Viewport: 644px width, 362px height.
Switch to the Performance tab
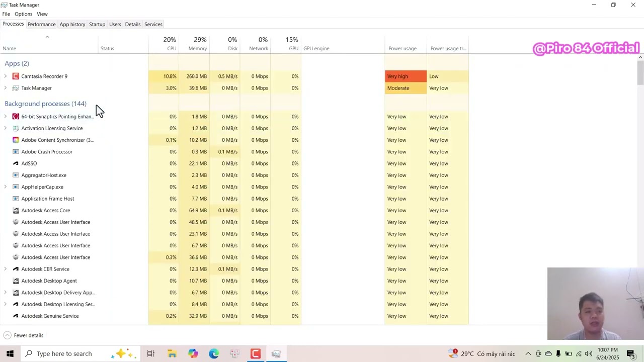[42, 24]
